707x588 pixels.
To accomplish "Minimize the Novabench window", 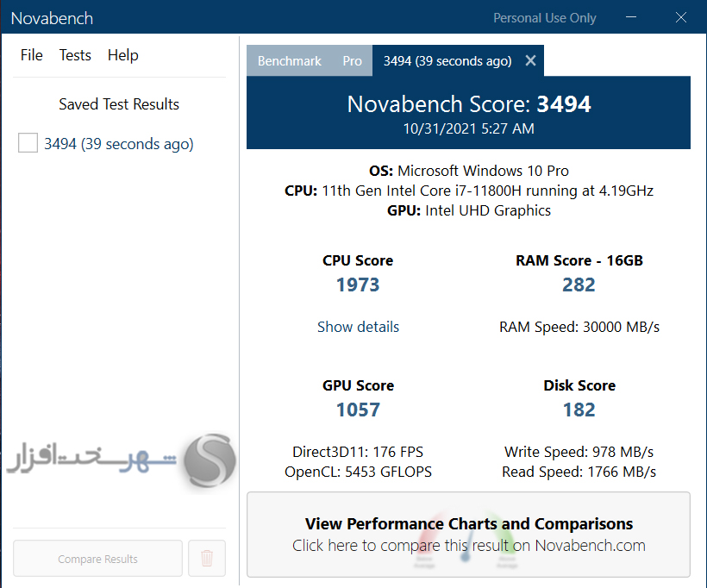I will pos(633,17).
